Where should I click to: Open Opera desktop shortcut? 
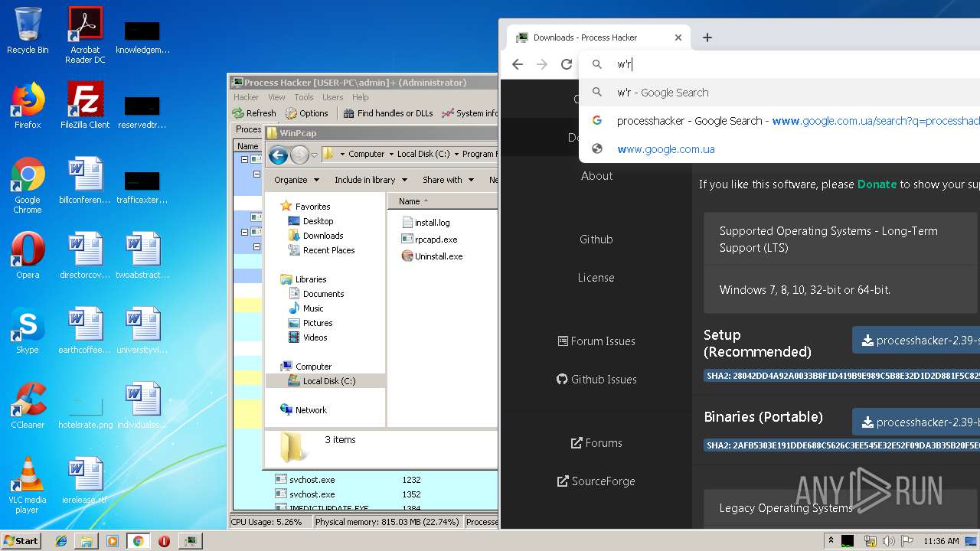(x=28, y=256)
